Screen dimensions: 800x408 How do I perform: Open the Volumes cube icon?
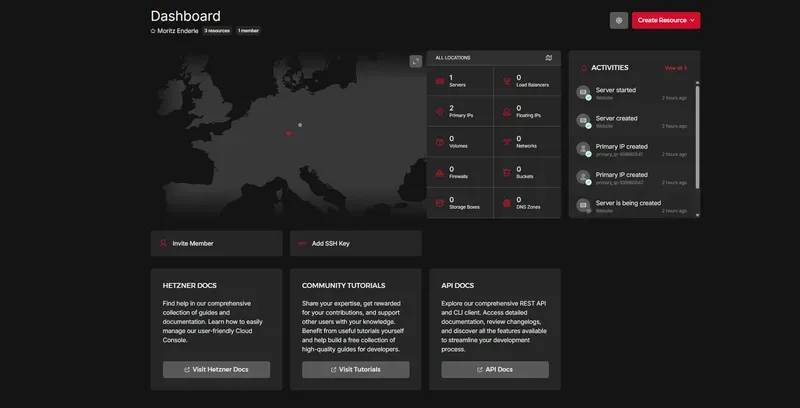point(439,142)
